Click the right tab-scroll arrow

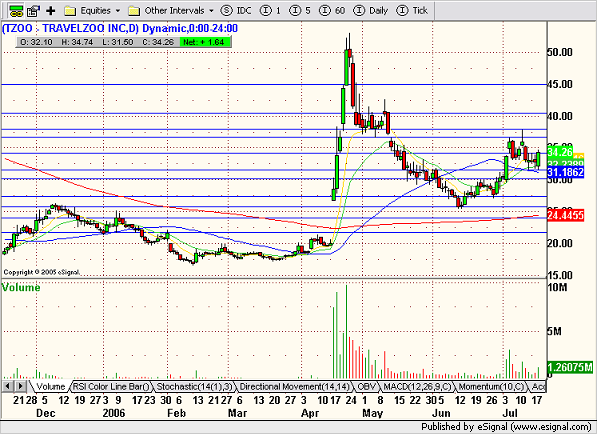click(x=20, y=386)
